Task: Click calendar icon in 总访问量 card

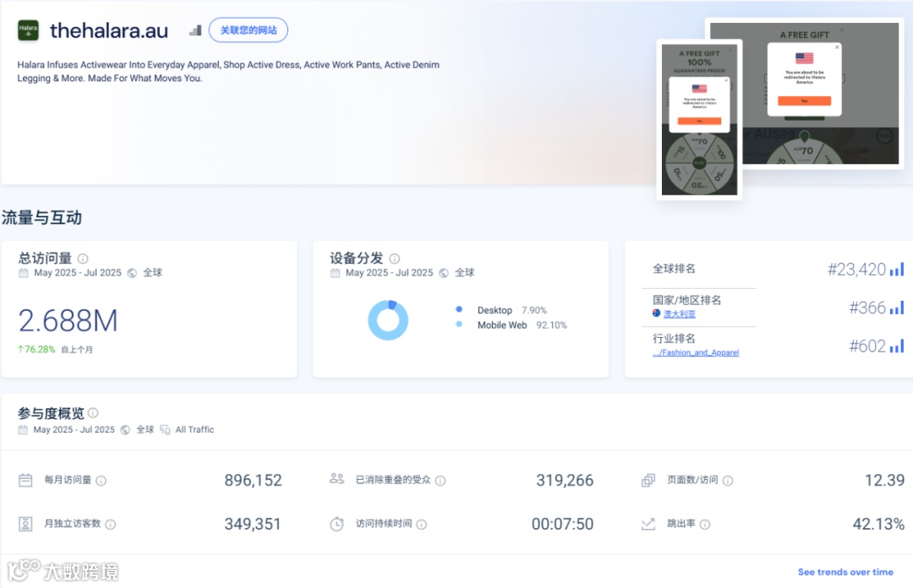Action: pos(24,273)
